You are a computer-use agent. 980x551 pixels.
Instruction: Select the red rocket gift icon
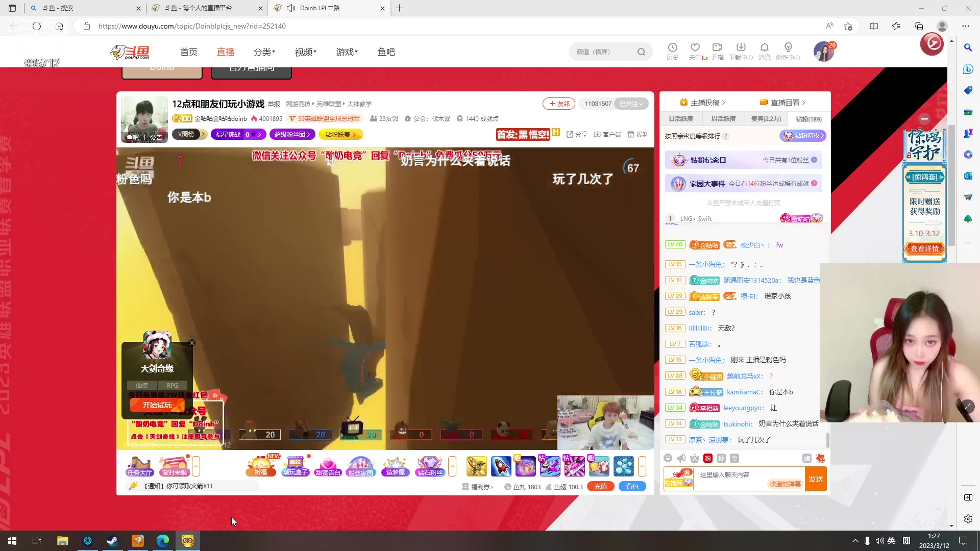coord(501,466)
